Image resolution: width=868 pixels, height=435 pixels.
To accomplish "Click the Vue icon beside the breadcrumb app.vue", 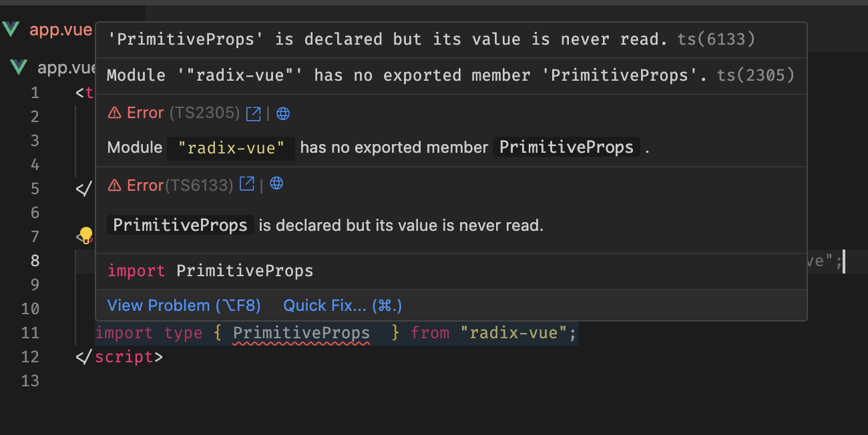I will 17,67.
